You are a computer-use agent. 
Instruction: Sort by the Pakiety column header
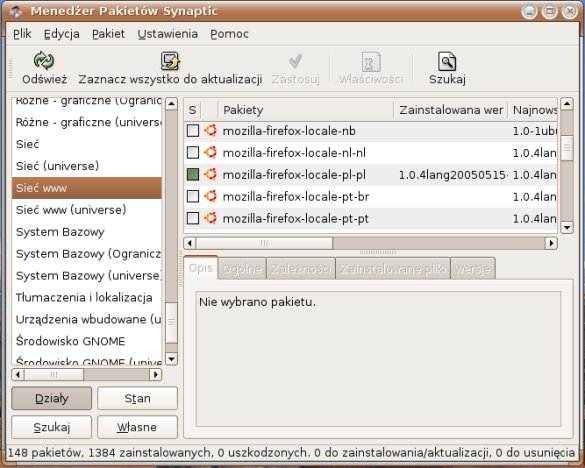[x=306, y=110]
